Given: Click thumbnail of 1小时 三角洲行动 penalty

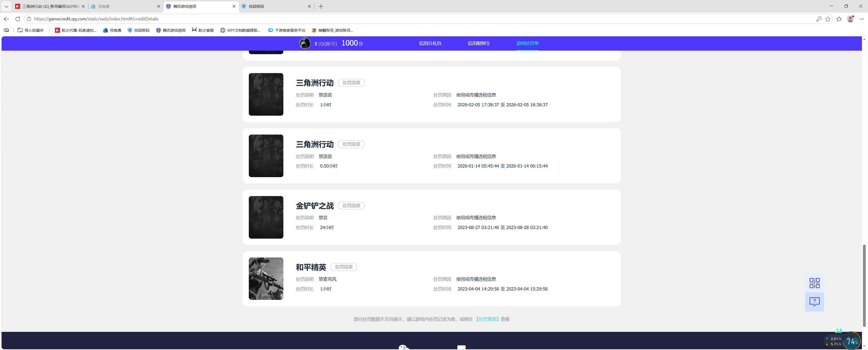Looking at the screenshot, I should coord(266,94).
